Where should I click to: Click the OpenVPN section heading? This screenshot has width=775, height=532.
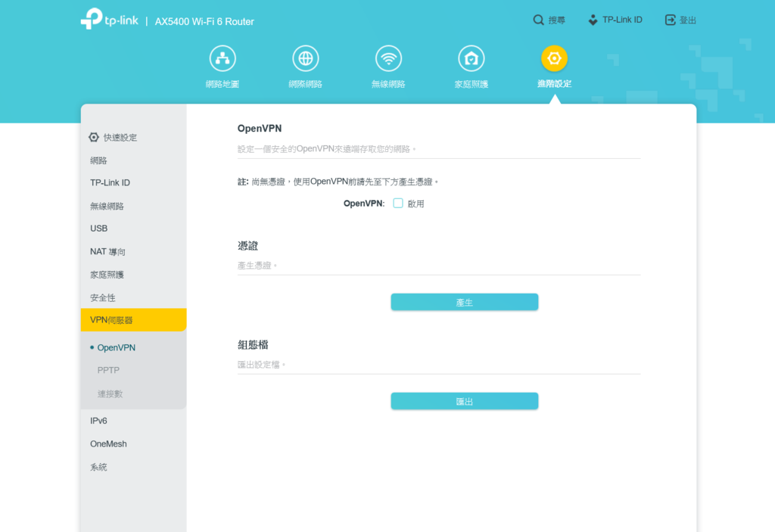pyautogui.click(x=260, y=129)
